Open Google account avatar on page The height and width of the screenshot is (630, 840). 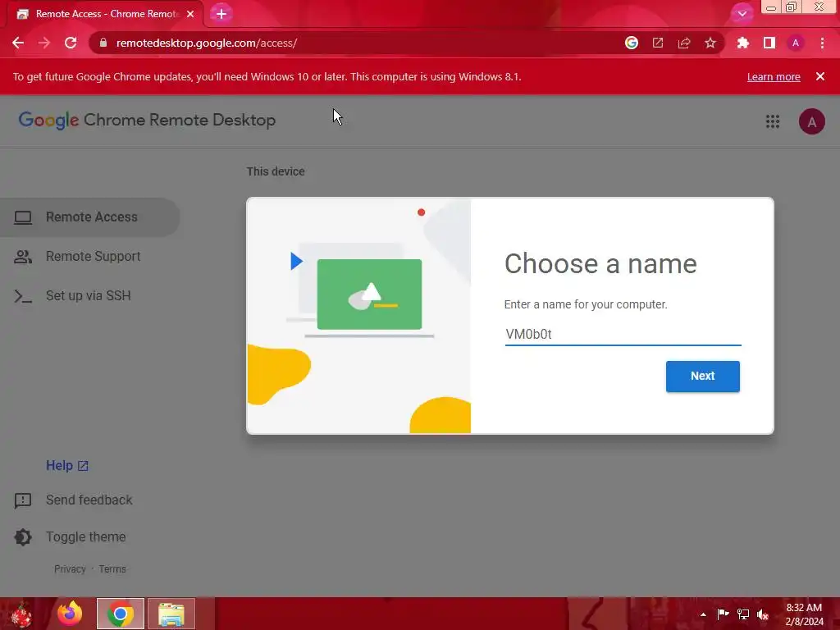811,121
